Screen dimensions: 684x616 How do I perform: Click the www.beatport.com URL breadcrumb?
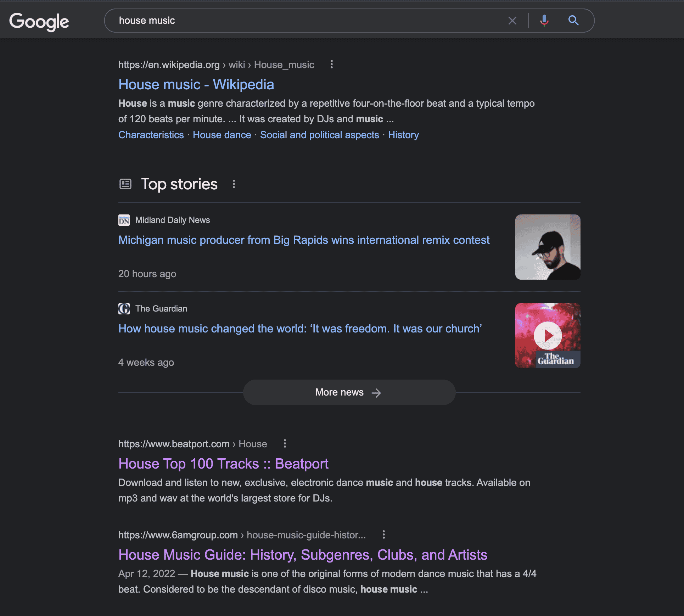[192, 444]
